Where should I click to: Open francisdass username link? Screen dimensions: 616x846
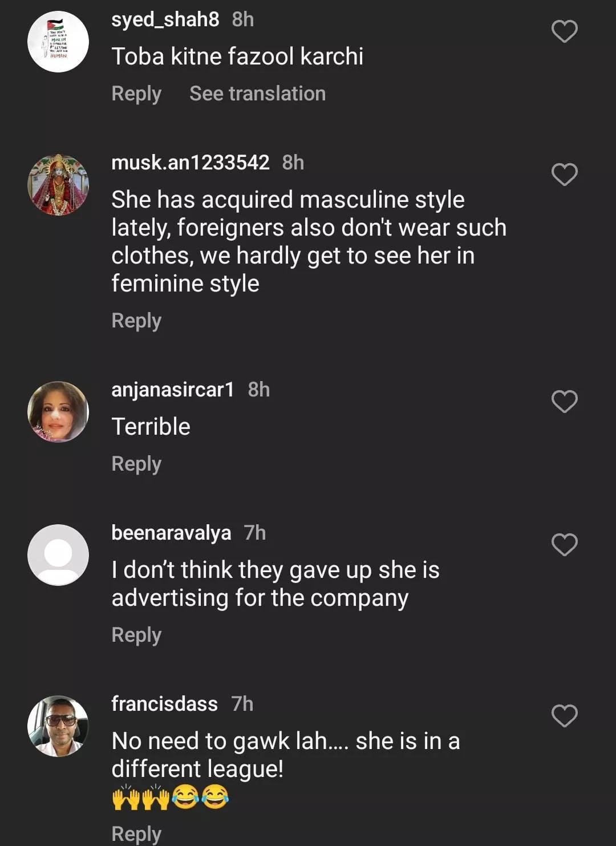164,704
